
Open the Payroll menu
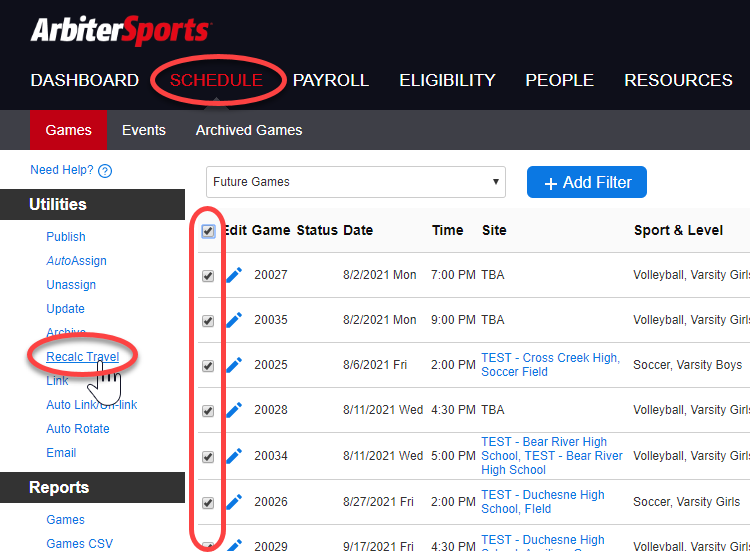[x=331, y=80]
